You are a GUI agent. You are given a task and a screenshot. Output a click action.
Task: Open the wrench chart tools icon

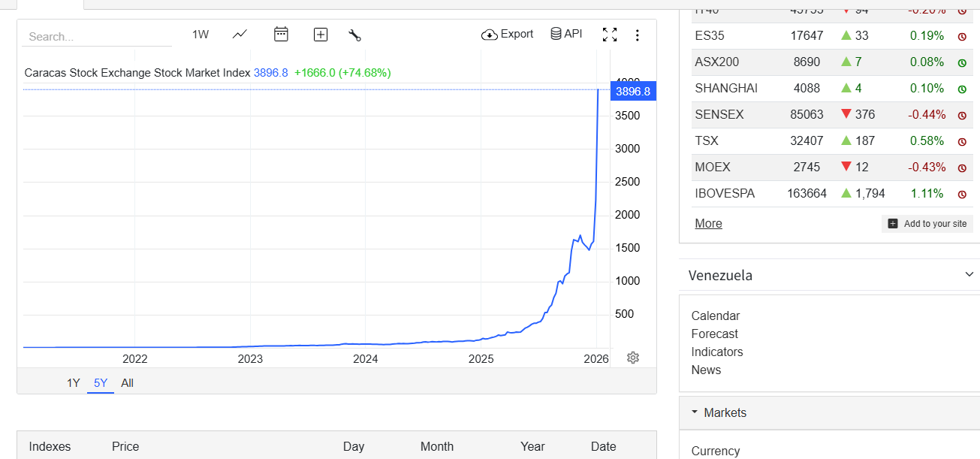click(x=355, y=35)
